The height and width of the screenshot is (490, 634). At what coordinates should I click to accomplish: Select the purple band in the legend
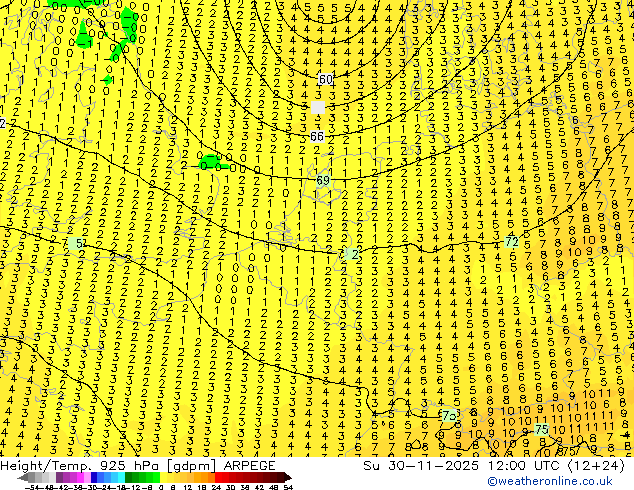coord(59,477)
